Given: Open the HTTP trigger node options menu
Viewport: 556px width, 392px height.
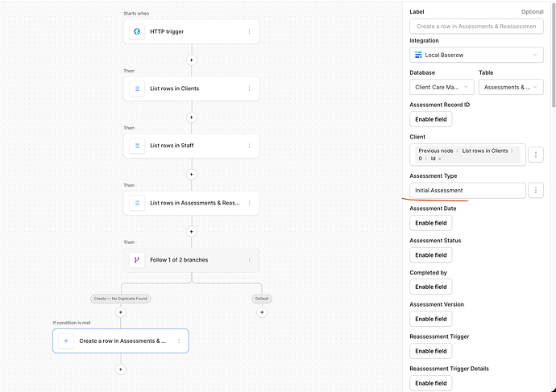Looking at the screenshot, I should (x=249, y=31).
